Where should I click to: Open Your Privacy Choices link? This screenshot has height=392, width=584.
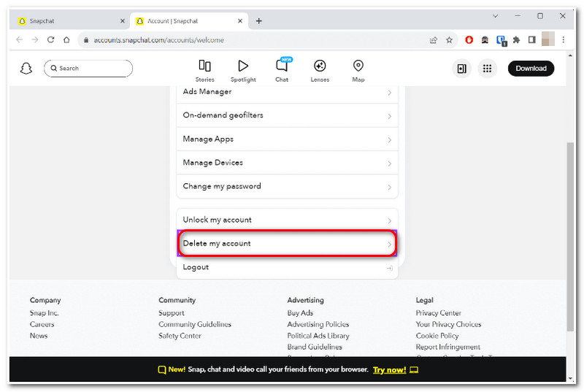[x=448, y=324]
